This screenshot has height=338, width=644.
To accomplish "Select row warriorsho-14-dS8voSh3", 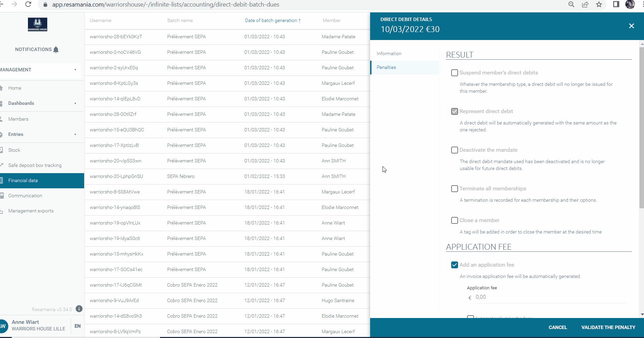I will pyautogui.click(x=227, y=316).
